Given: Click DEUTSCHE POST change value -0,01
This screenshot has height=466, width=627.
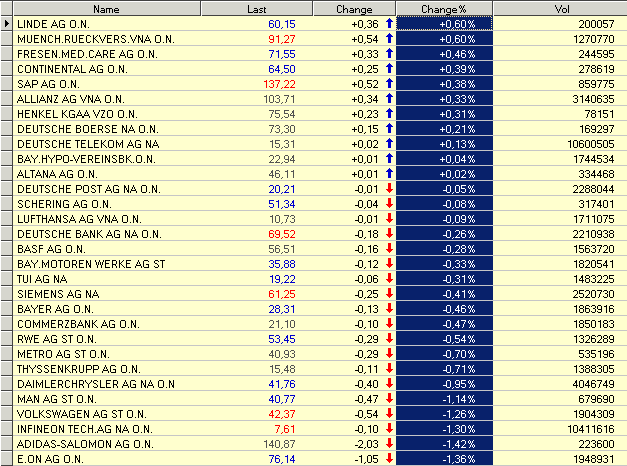Looking at the screenshot, I should pyautogui.click(x=366, y=189).
